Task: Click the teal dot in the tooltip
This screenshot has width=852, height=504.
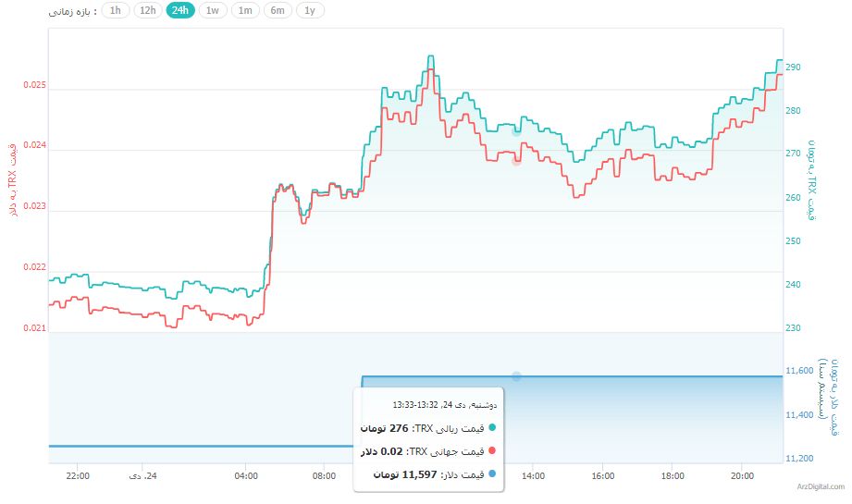Action: [x=491, y=427]
